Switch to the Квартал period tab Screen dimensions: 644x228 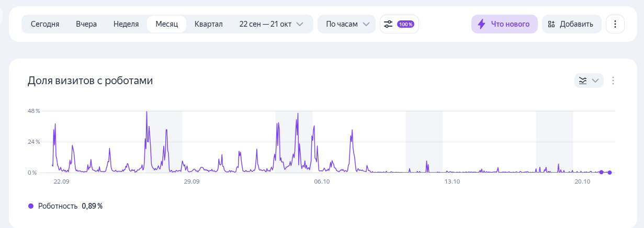209,24
